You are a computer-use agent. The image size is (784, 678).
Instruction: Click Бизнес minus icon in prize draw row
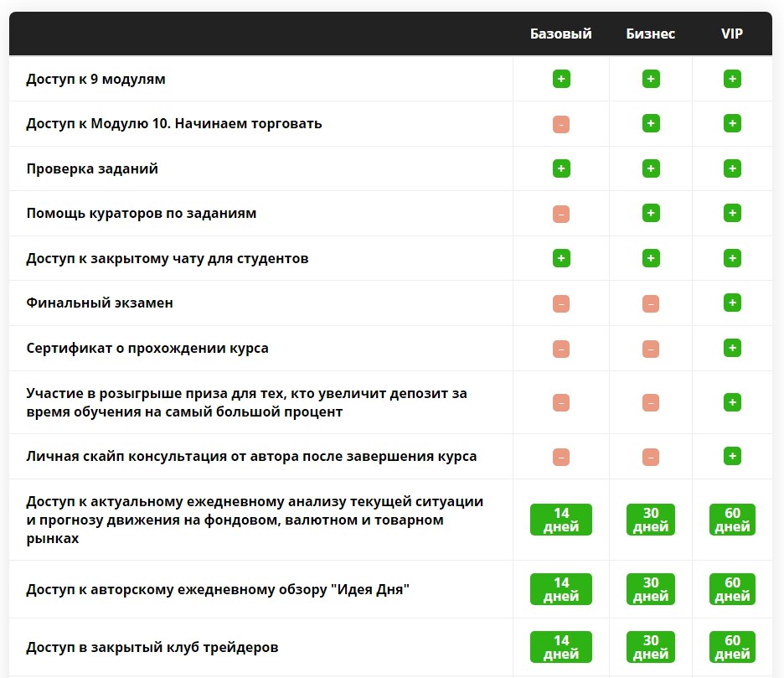(651, 402)
